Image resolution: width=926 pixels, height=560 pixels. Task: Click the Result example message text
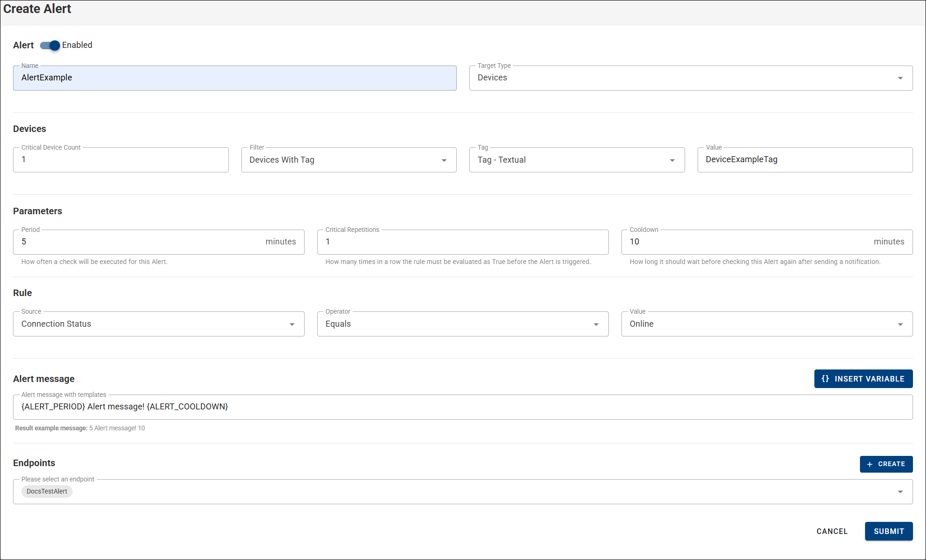point(80,428)
